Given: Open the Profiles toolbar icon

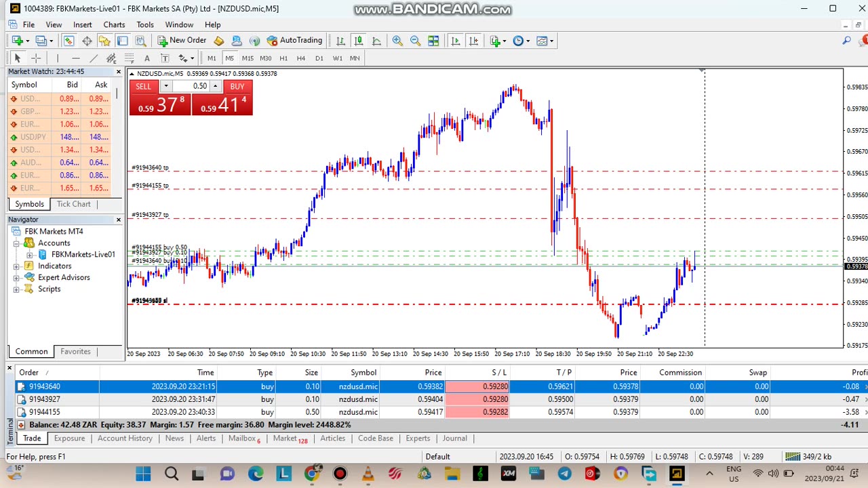Looking at the screenshot, I should (41, 41).
